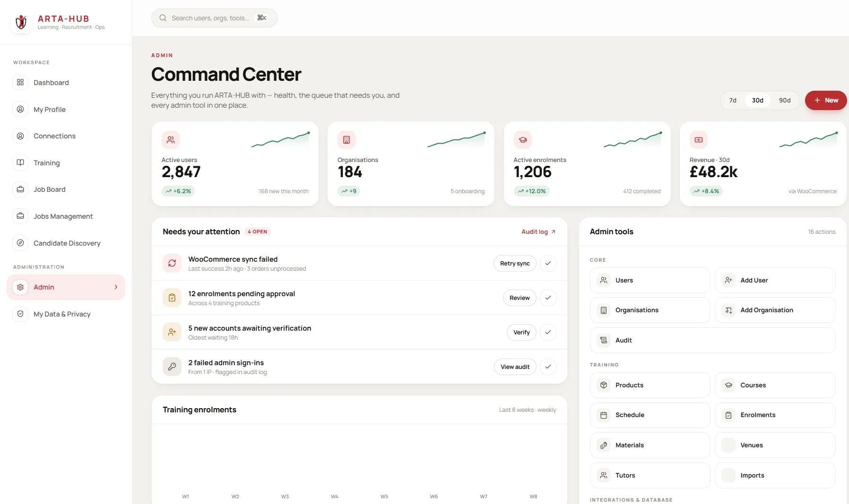Click the Job Board briefcase icon
849x504 pixels.
[x=20, y=189]
